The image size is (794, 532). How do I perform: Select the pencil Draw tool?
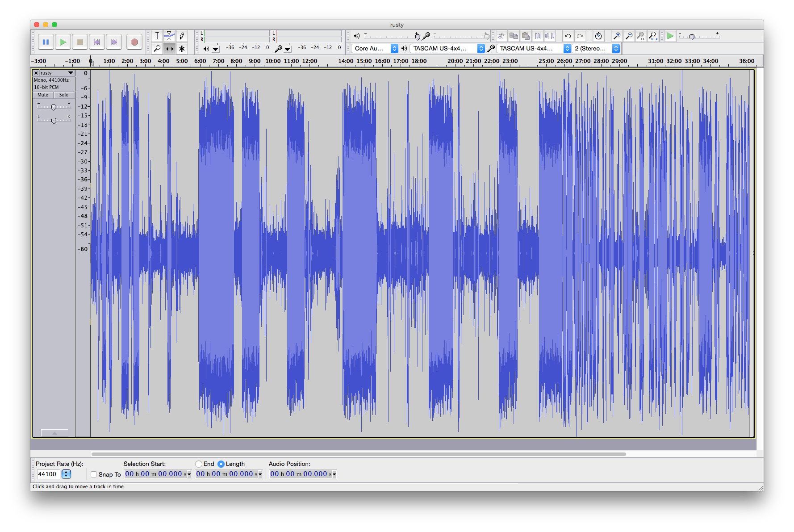point(182,36)
